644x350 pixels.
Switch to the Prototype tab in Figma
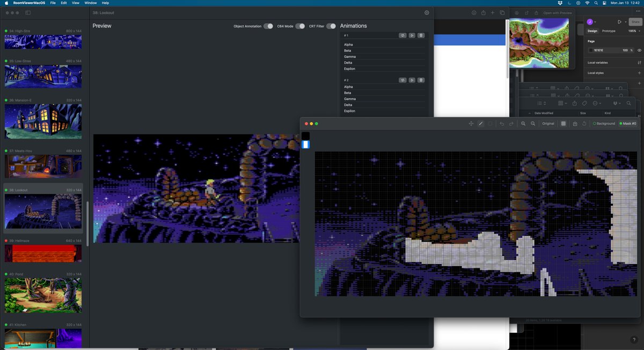click(609, 31)
